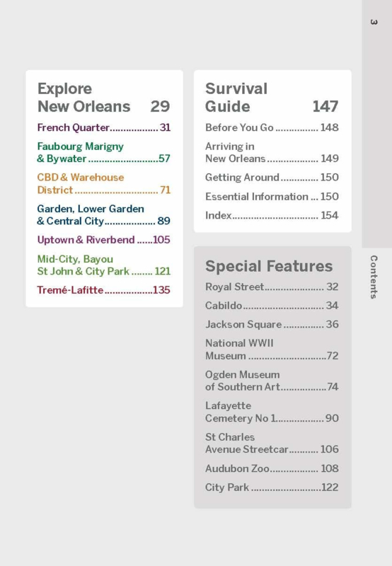This screenshot has height=566, width=392.
Task: Go to Tremé-Lafitte chapter entry
Action: click(x=103, y=290)
